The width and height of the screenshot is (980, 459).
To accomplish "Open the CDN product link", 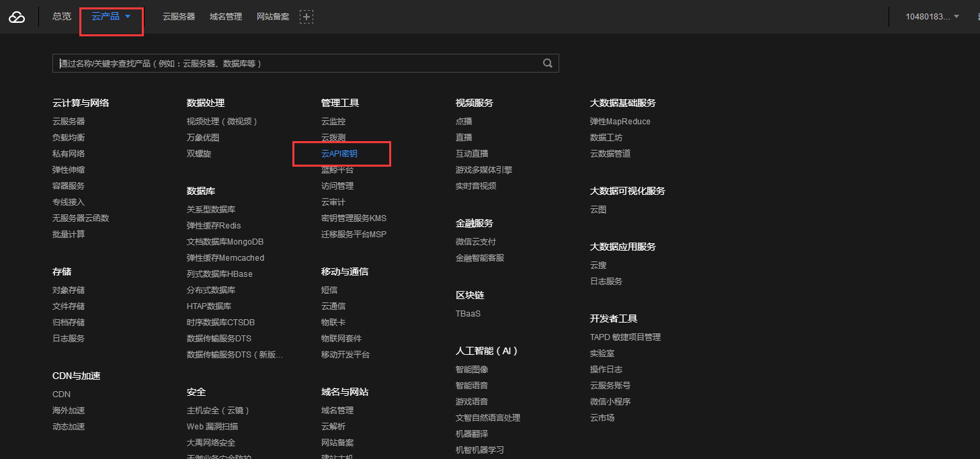I will click(61, 394).
